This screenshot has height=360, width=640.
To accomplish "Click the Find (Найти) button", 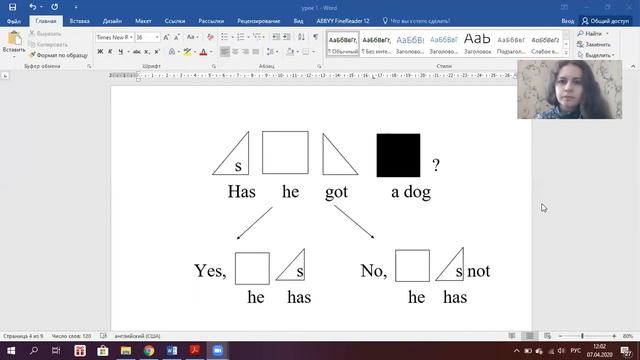I will pos(590,33).
